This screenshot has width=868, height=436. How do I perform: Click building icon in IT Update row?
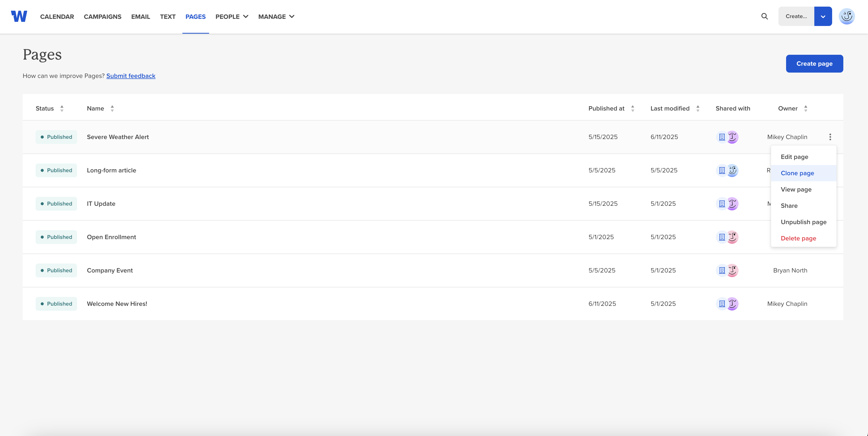coord(722,204)
